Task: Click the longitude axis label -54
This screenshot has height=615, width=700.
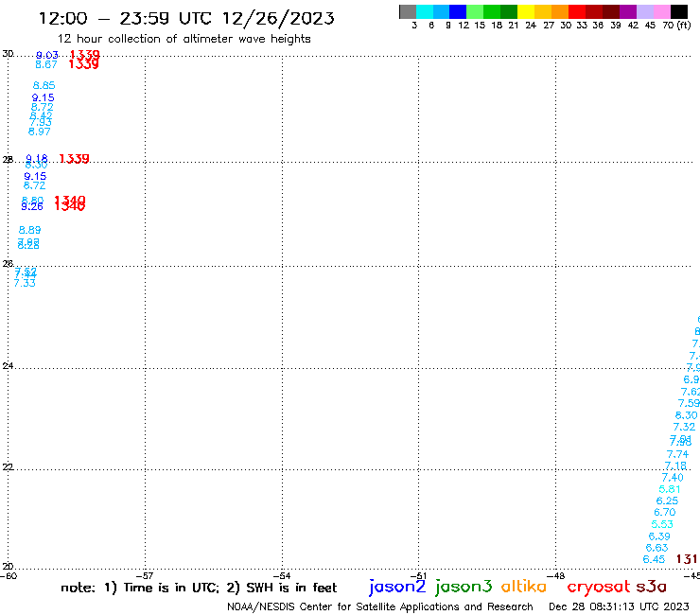Action: coord(283,576)
